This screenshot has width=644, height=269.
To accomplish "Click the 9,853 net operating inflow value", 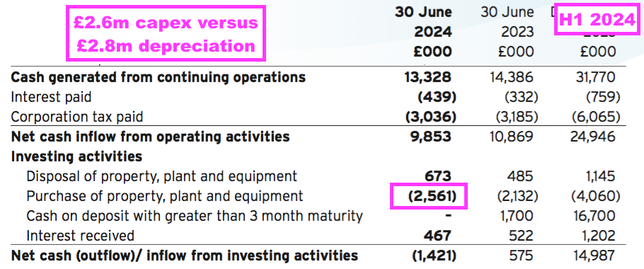I will (x=430, y=137).
